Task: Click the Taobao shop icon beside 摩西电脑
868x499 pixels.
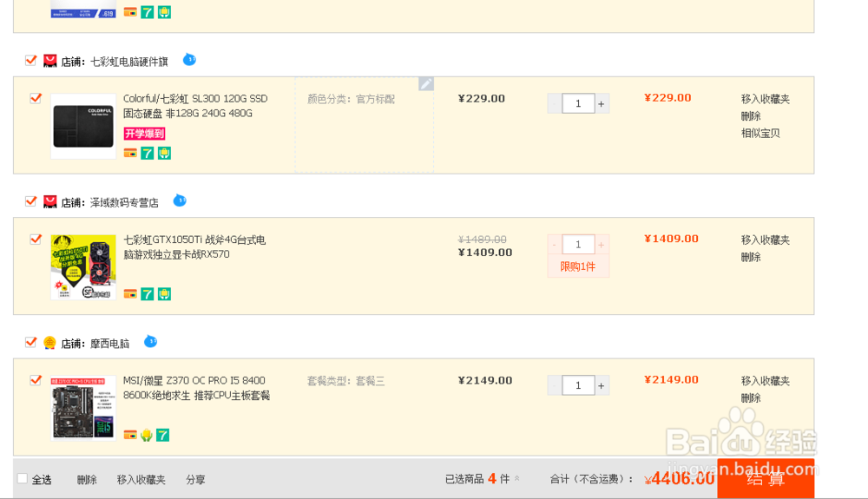Action: point(49,343)
